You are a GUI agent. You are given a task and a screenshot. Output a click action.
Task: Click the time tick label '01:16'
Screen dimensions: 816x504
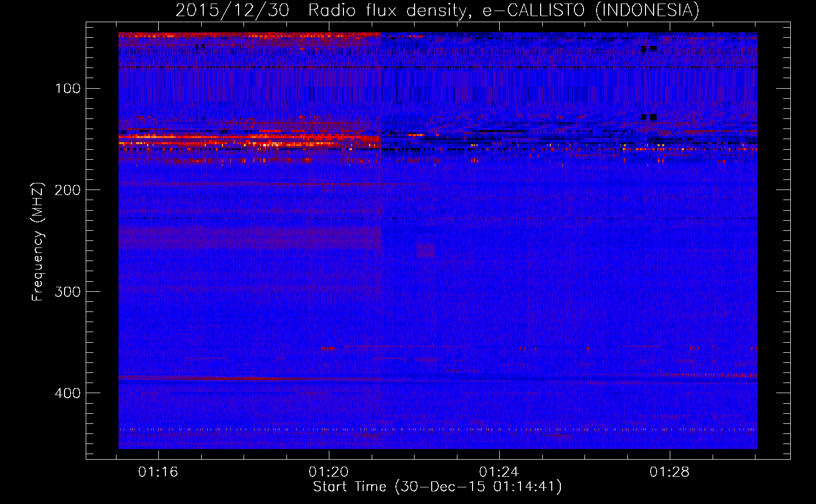pyautogui.click(x=158, y=472)
